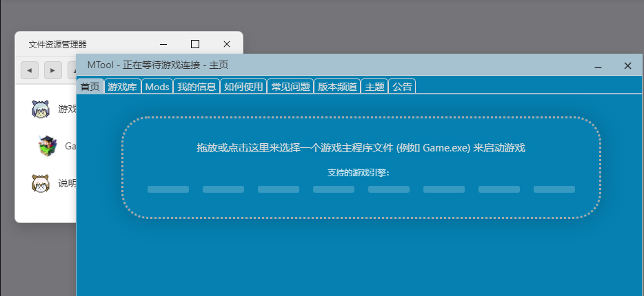This screenshot has height=296, width=644.
Task: Minimize the MTool window
Action: [x=598, y=66]
